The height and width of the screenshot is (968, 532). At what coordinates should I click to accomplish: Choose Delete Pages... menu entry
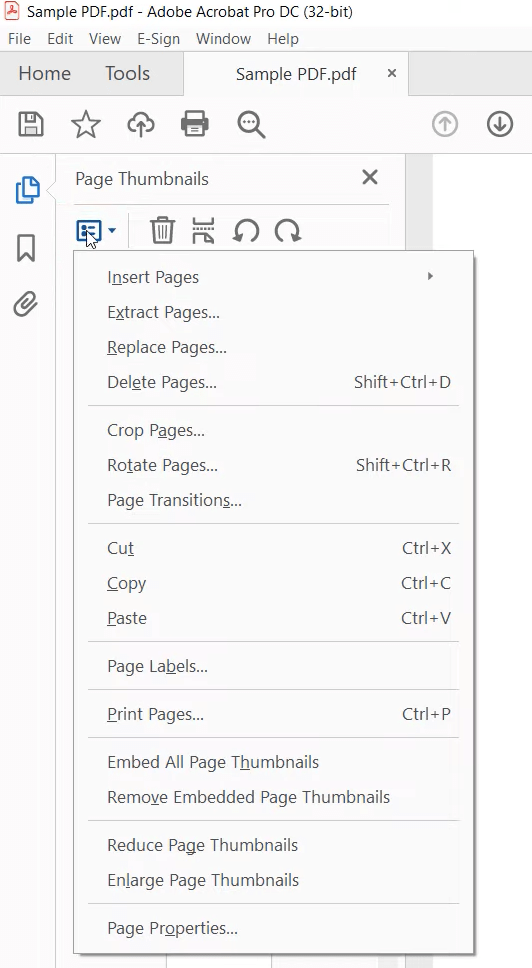[x=273, y=382]
